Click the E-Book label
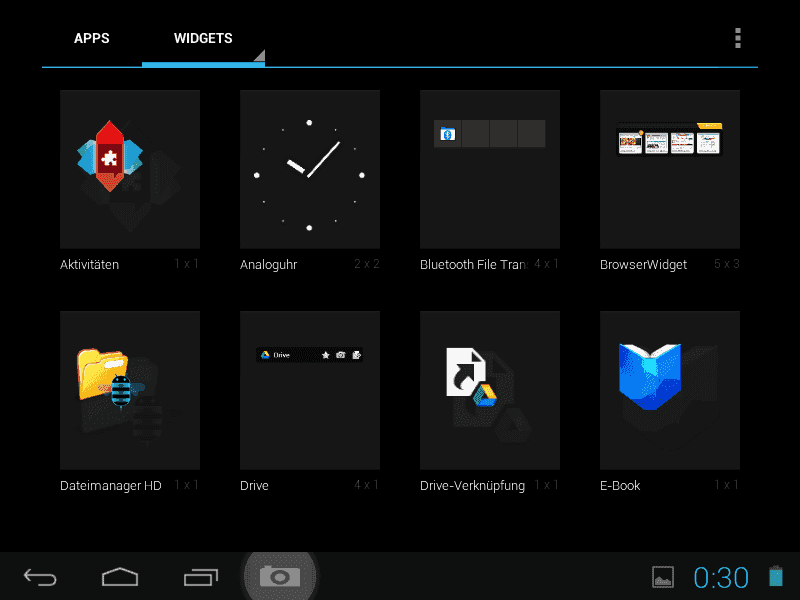The width and height of the screenshot is (800, 600). pyautogui.click(x=620, y=486)
